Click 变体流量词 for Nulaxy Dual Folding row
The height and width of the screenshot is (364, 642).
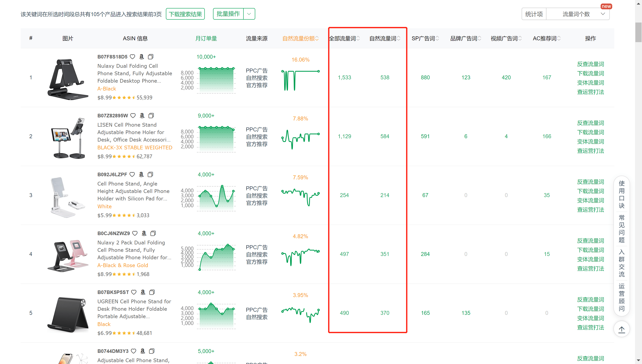coord(590,83)
